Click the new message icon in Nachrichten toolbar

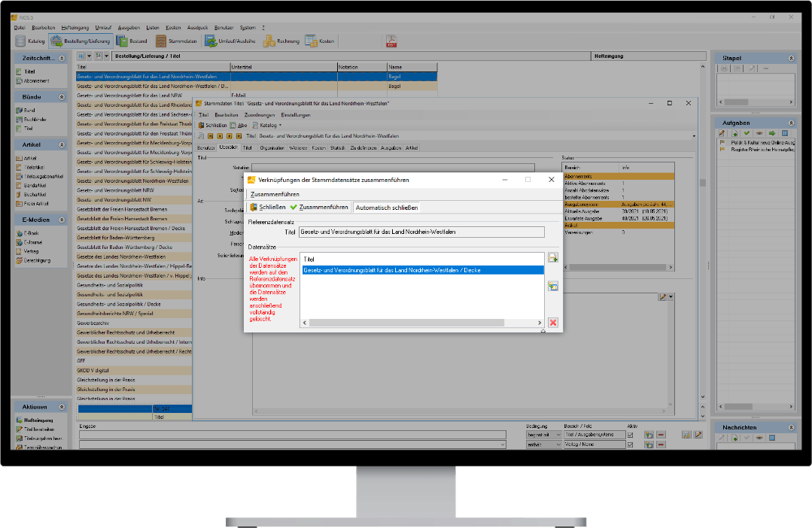734,438
